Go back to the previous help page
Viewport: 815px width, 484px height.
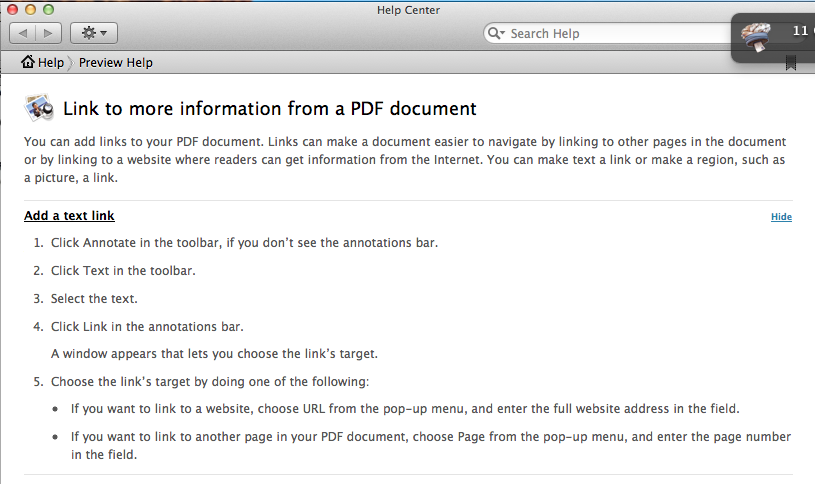click(22, 34)
